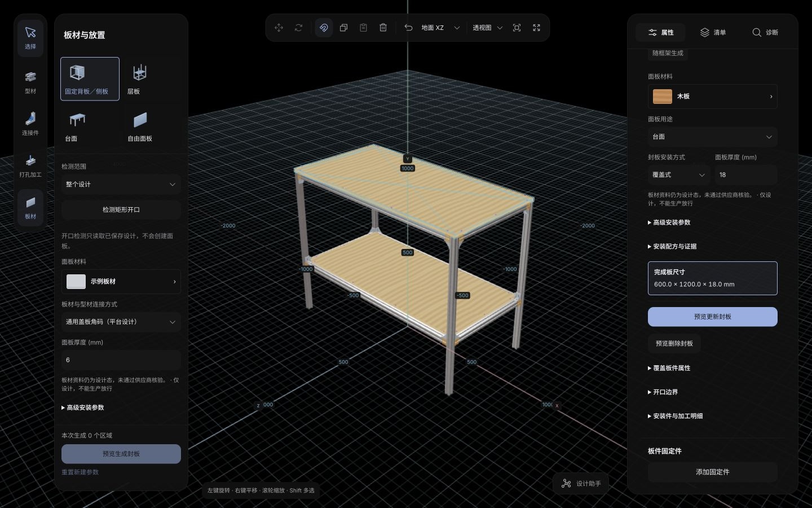Expand 覆盖板件属性 section
The width and height of the screenshot is (812, 508).
669,368
